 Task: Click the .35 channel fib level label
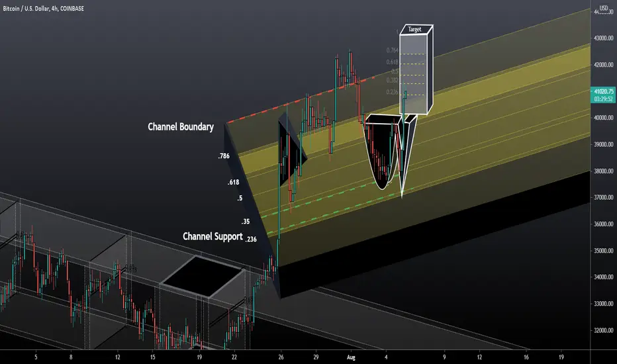(x=246, y=222)
